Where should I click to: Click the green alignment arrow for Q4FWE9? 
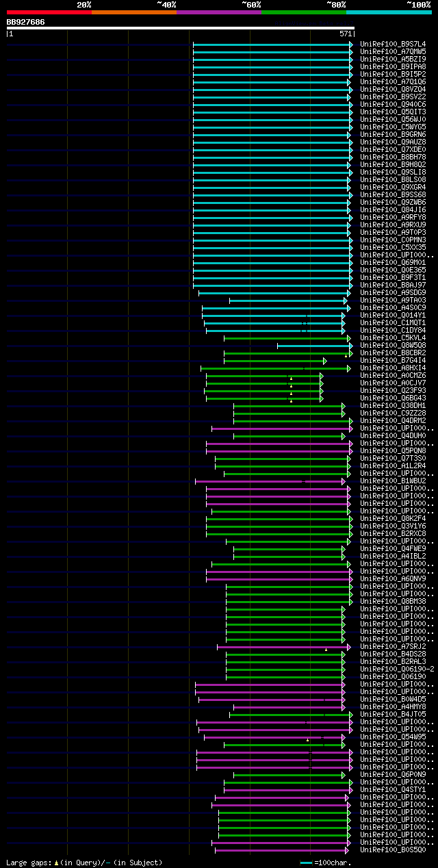pyautogui.click(x=289, y=549)
